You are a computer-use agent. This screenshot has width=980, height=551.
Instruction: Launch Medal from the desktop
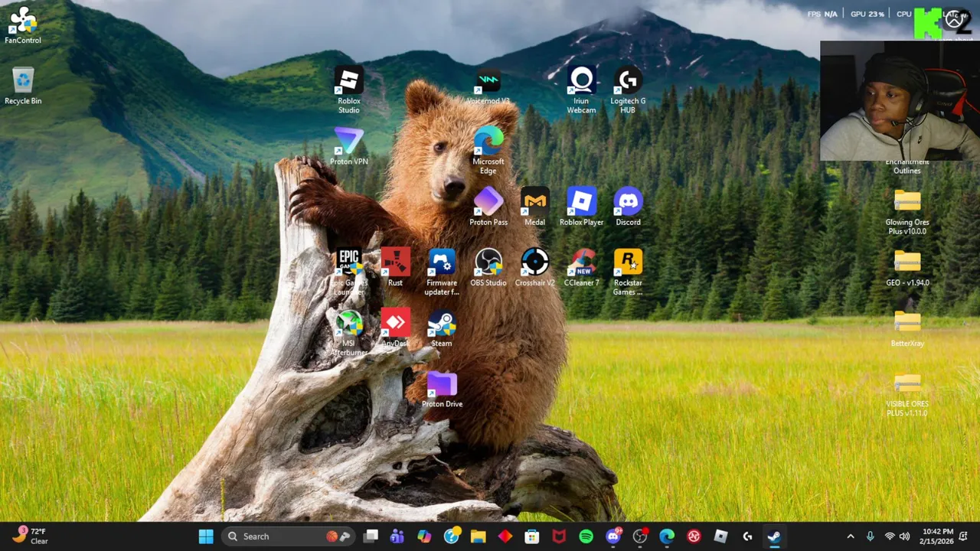click(x=534, y=207)
